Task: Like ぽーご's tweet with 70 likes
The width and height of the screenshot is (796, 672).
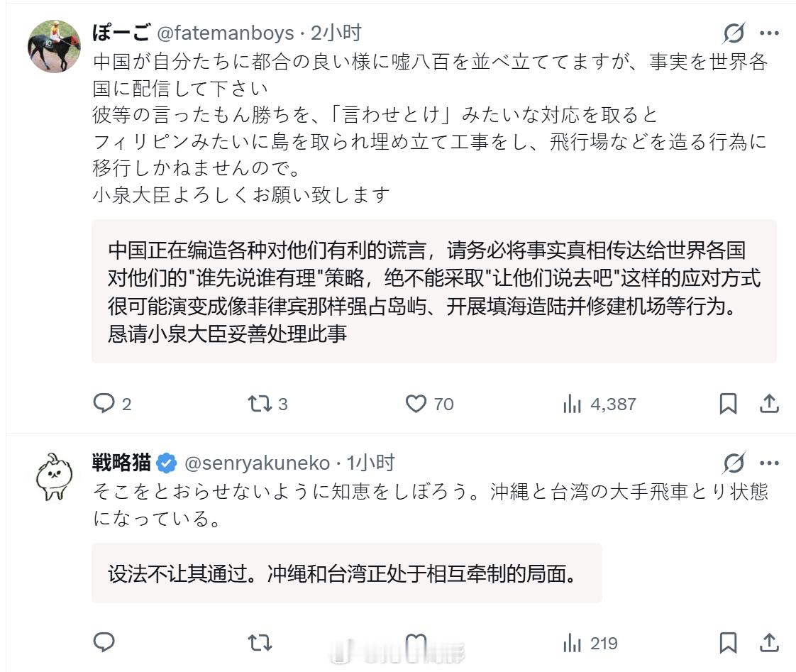Action: point(416,404)
